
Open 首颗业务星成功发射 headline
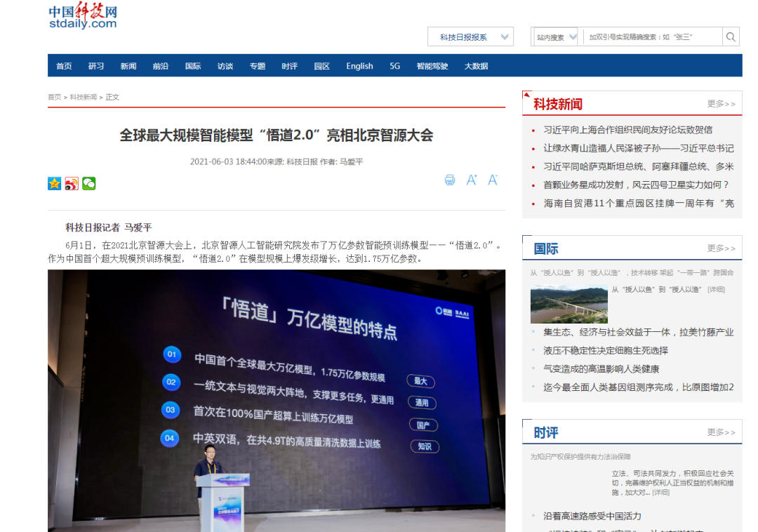[636, 185]
